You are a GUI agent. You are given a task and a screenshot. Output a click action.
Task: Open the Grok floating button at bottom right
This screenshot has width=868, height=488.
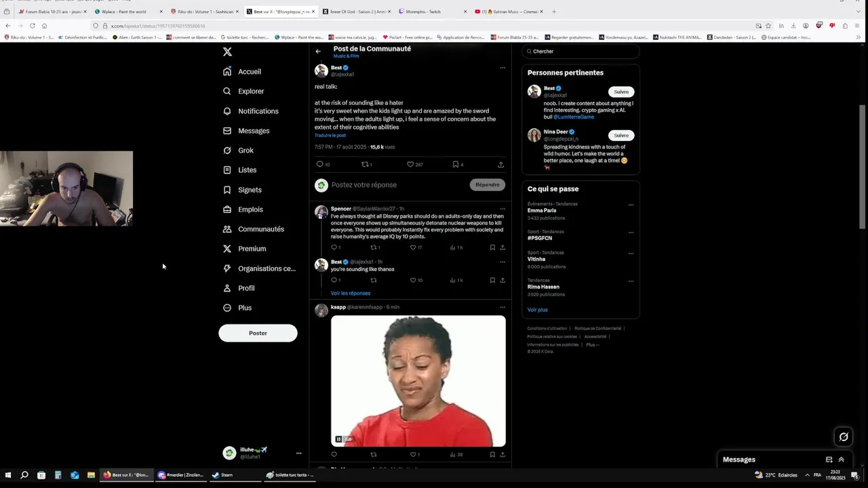click(844, 436)
